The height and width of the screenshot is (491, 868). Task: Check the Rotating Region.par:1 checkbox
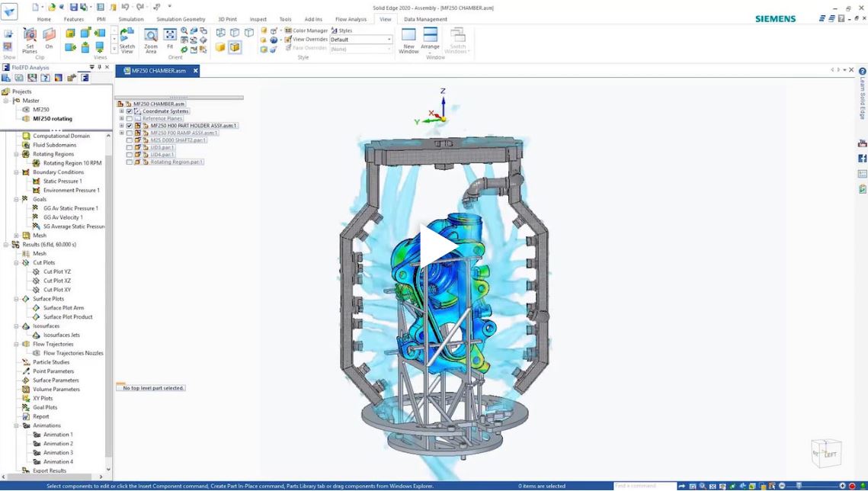[x=130, y=162]
